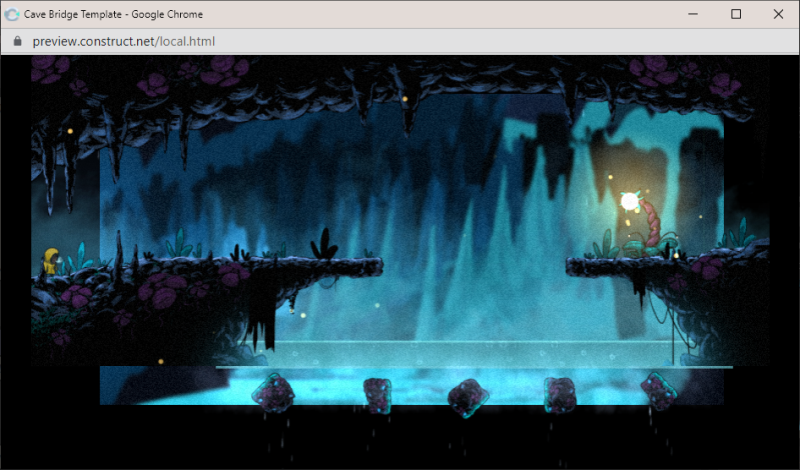The image size is (800, 470).
Task: Click the preview.construct.net URL address field
Action: 123,41
